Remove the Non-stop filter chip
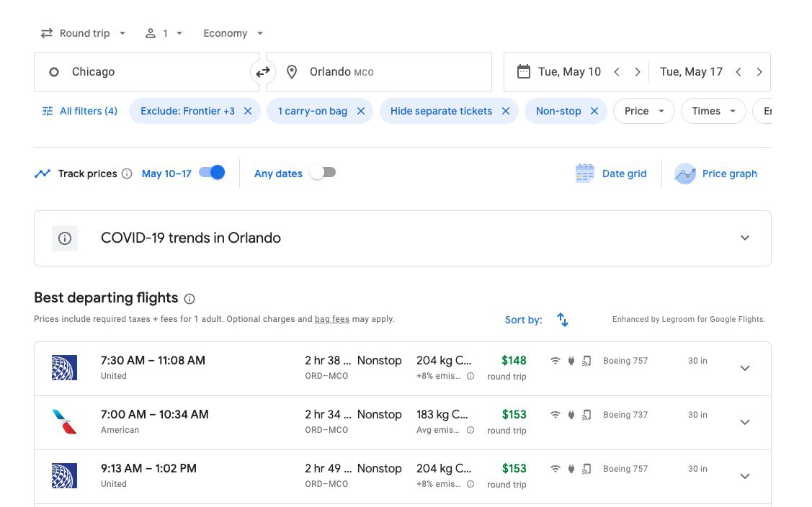Image resolution: width=812 pixels, height=507 pixels. click(x=594, y=111)
